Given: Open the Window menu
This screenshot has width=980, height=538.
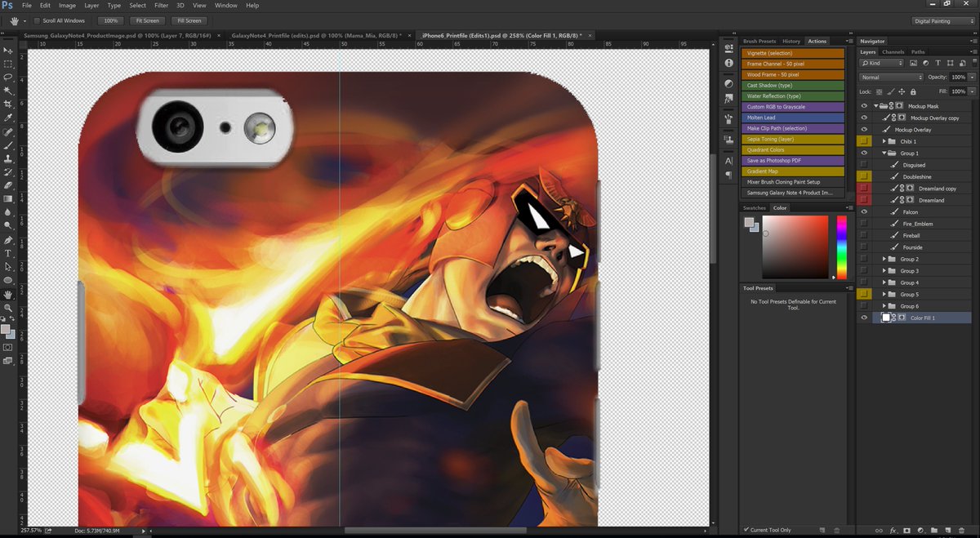Looking at the screenshot, I should click(x=226, y=6).
